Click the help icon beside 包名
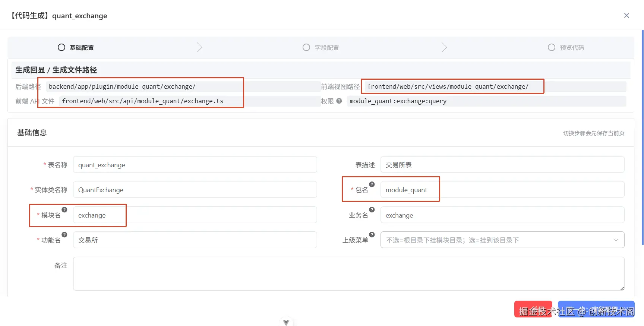Viewport: 644px width, 326px height. (372, 184)
